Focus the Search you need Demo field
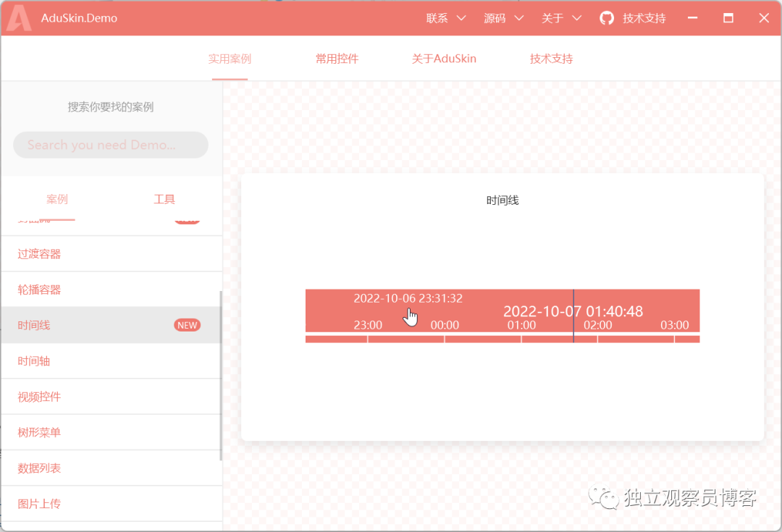The height and width of the screenshot is (532, 782). click(111, 145)
